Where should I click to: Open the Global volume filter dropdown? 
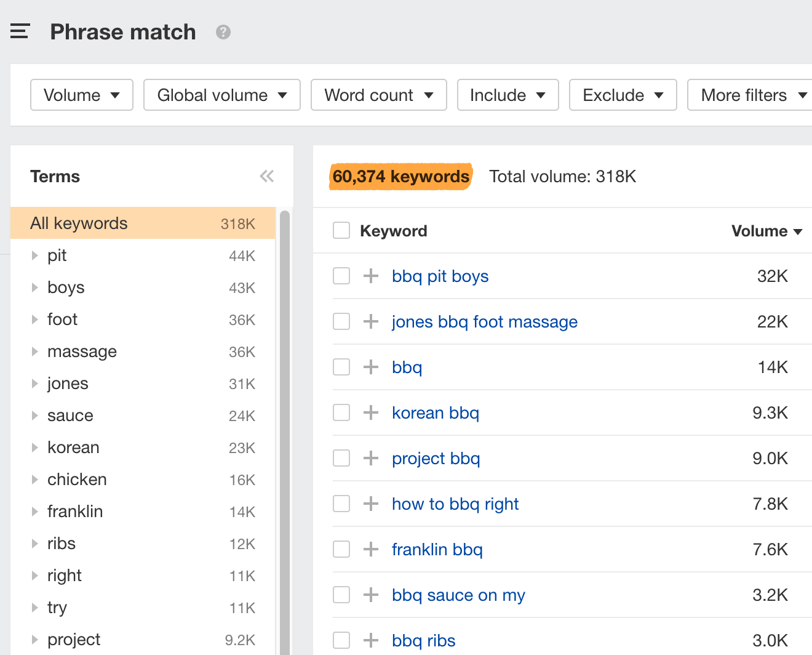pyautogui.click(x=221, y=95)
